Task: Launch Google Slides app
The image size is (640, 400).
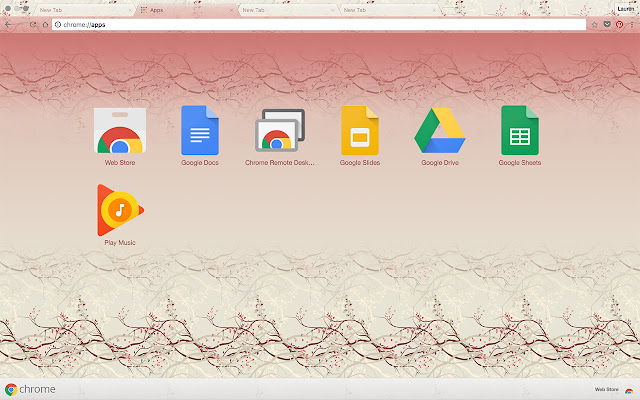Action: tap(360, 131)
